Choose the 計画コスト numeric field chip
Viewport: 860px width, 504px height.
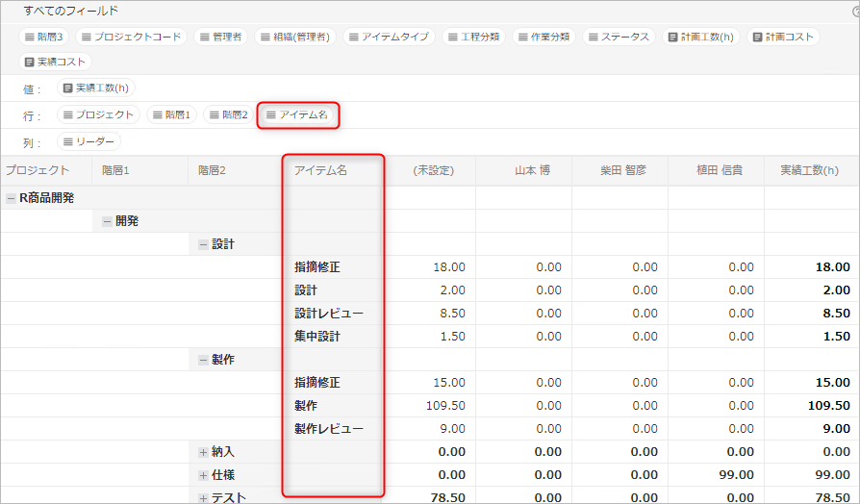coord(783,37)
